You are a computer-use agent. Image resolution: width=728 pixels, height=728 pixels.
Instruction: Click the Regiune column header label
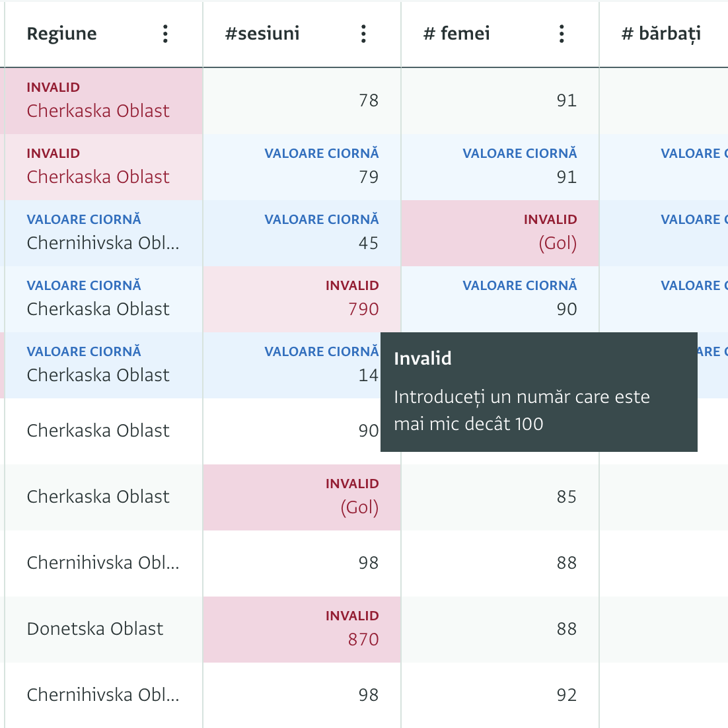[61, 34]
